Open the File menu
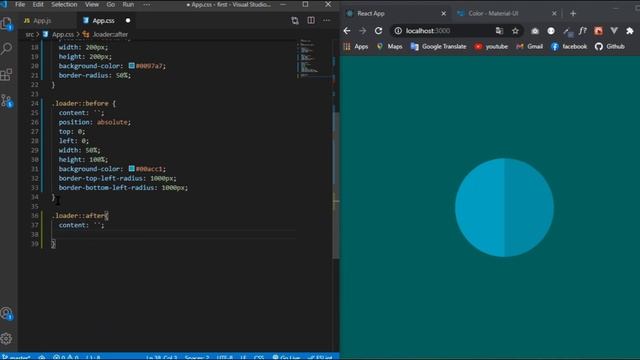The height and width of the screenshot is (360, 640). point(20,4)
